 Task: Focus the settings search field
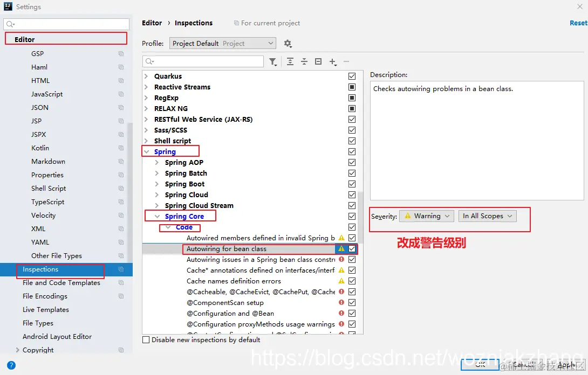click(x=66, y=24)
